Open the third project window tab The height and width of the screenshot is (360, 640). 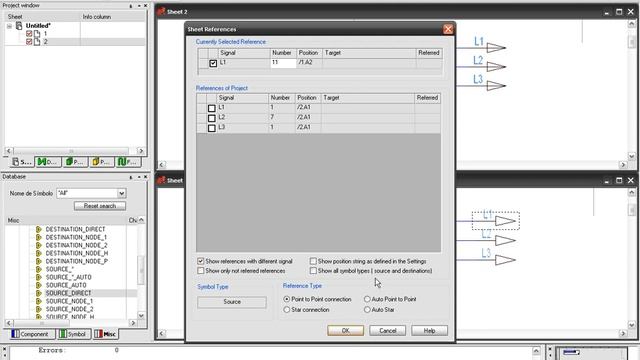pyautogui.click(x=75, y=162)
